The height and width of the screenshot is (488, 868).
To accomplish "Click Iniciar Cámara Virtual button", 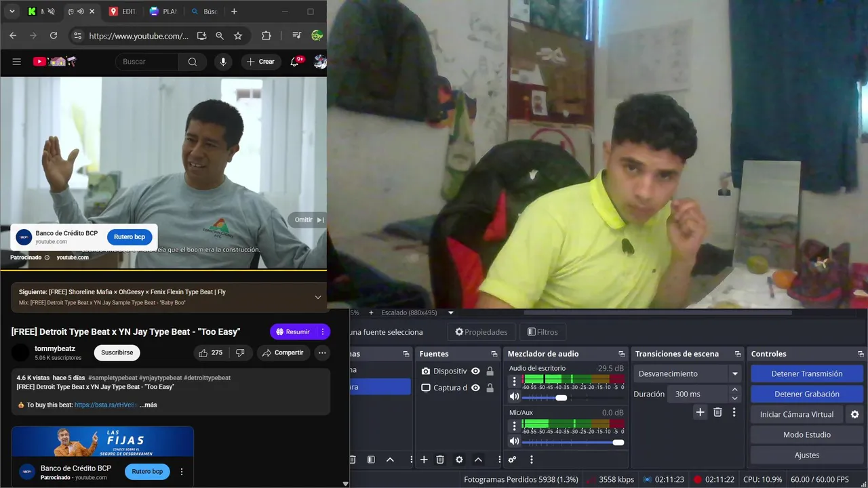I will coord(797,414).
